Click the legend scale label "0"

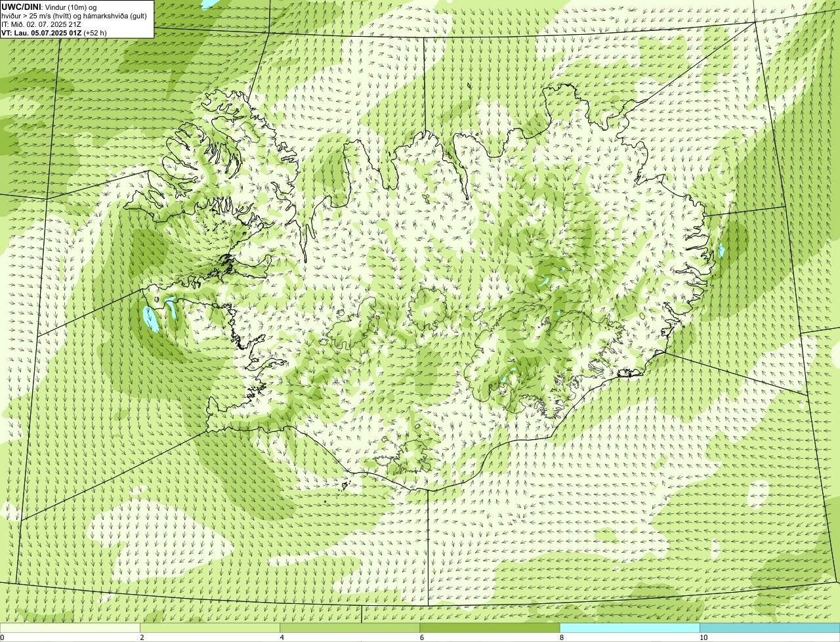(3, 637)
